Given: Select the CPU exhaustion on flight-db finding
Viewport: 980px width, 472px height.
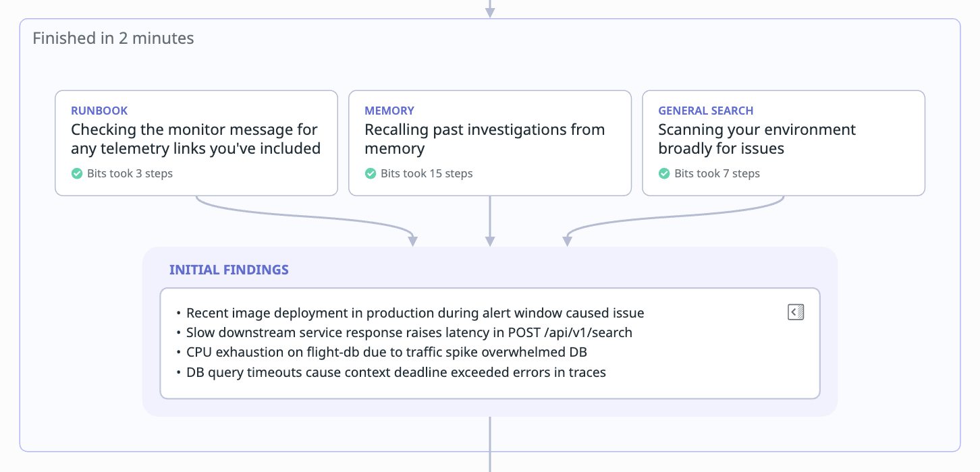Looking at the screenshot, I should click(386, 352).
